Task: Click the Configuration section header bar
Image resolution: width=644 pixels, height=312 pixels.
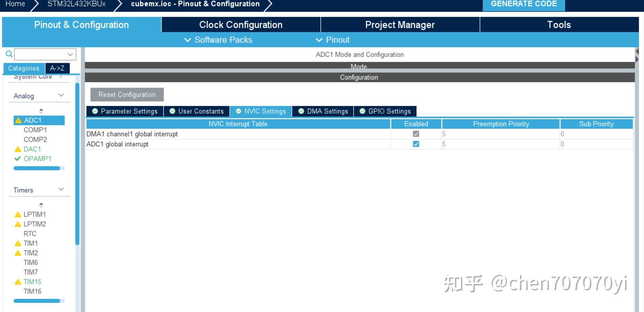Action: tap(360, 77)
